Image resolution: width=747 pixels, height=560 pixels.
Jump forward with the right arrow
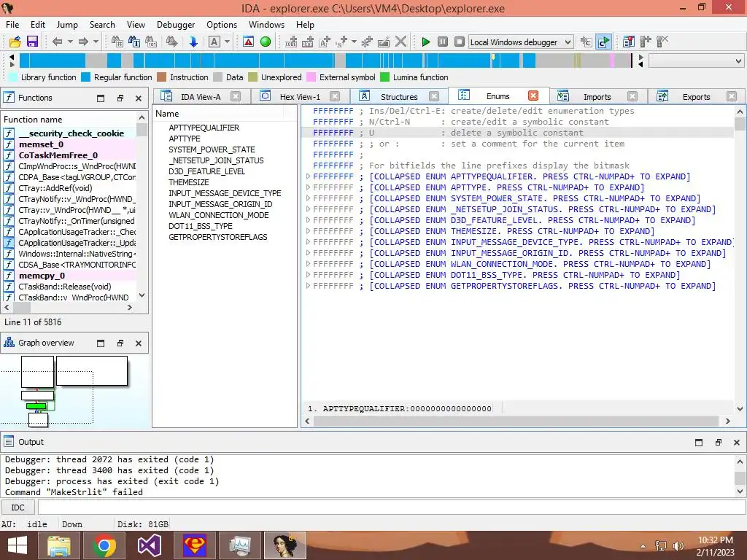tap(83, 42)
